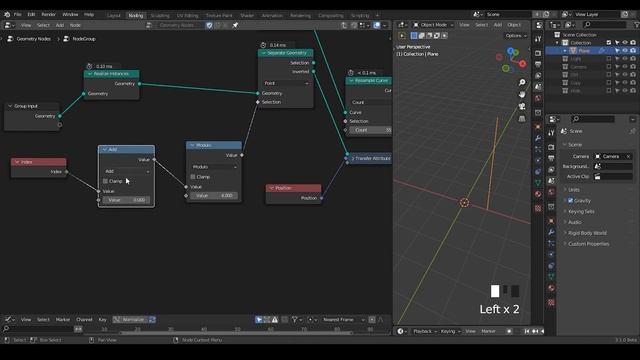640x360 pixels.
Task: Open the Scene browse icon in the top bar
Action: [477, 14]
